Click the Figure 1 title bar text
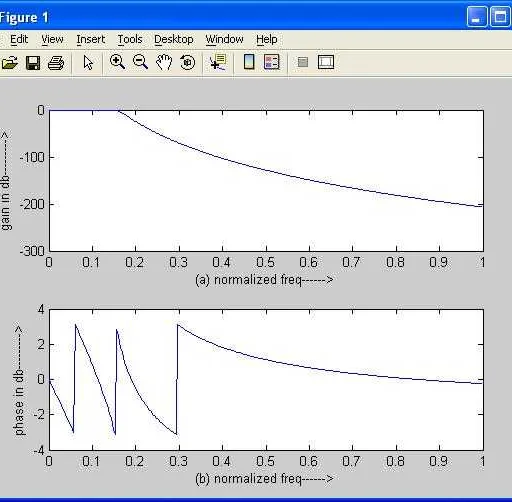Screen dimensions: 512x502 (24, 17)
